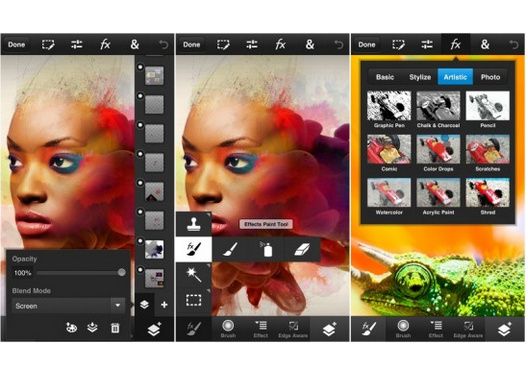The height and width of the screenshot is (378, 528).
Task: Open the Photo effects tab
Action: (x=490, y=77)
